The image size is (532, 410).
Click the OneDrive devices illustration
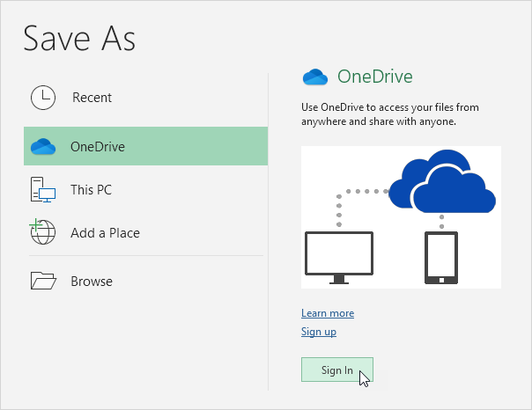(401, 217)
